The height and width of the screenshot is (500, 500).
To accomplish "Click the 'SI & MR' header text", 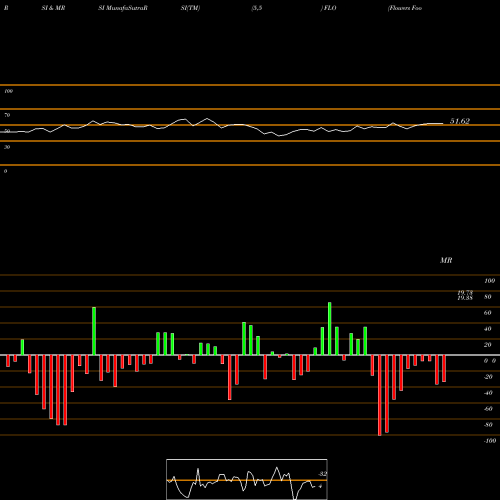I will point(53,8).
